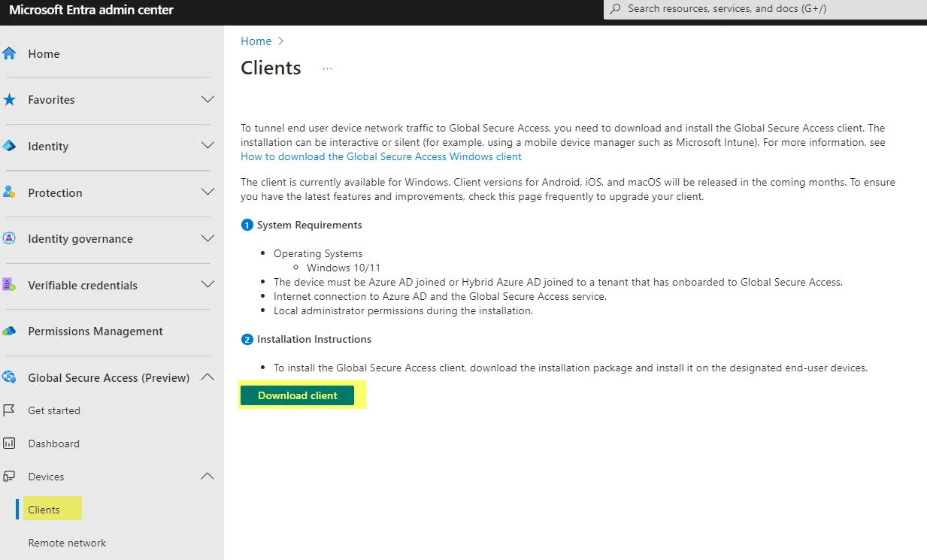Select Devices in the sidebar
The width and height of the screenshot is (927, 560).
(x=46, y=477)
